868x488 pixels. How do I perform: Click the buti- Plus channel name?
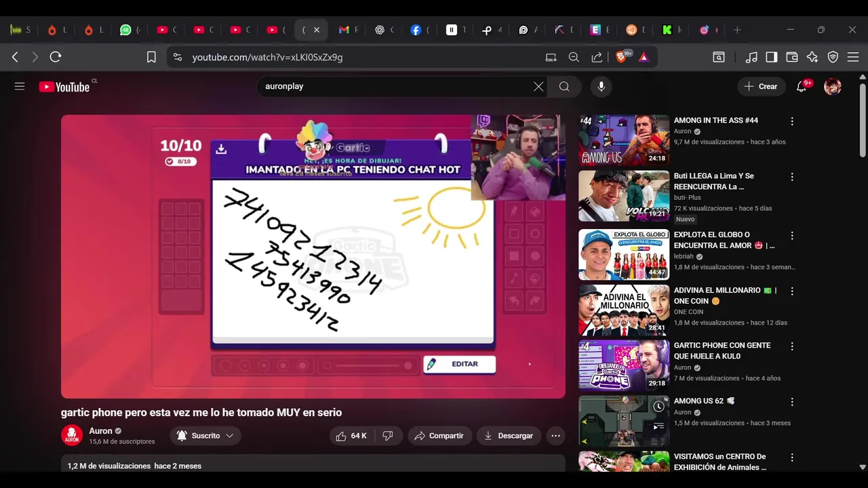click(x=688, y=197)
